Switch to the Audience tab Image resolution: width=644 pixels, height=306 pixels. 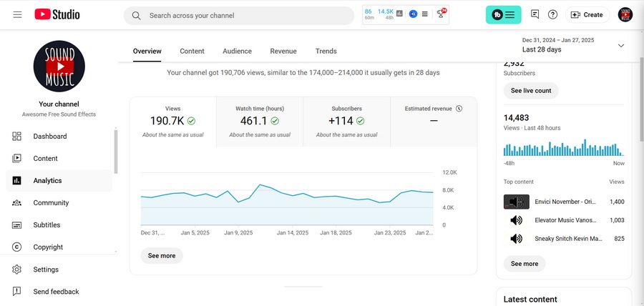[237, 51]
